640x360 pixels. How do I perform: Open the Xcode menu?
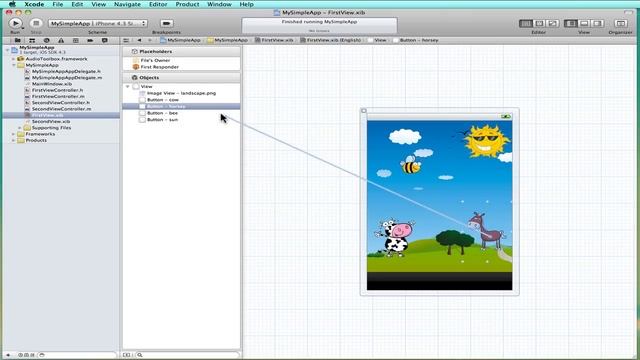click(x=34, y=4)
